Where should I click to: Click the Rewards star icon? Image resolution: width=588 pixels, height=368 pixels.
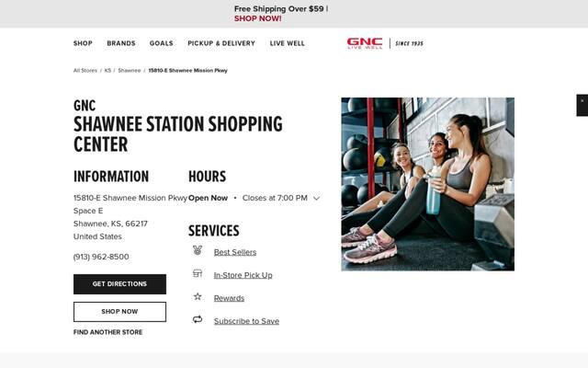coord(198,296)
